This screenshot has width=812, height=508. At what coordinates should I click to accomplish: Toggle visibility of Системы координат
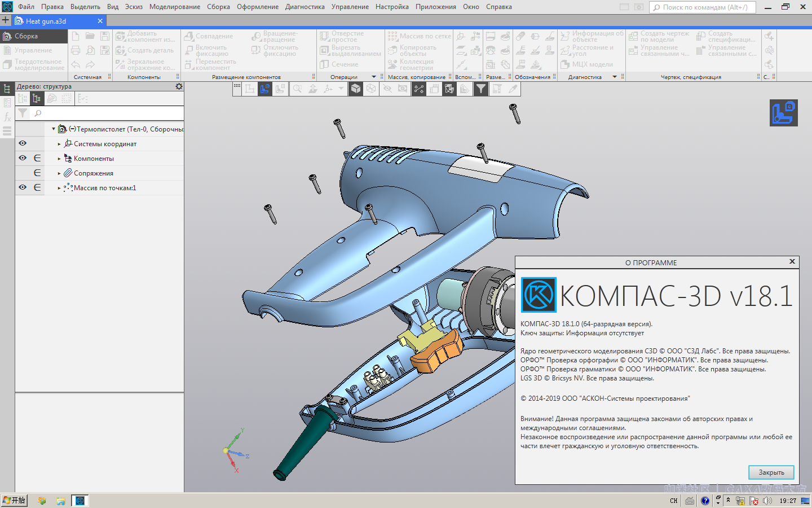point(23,143)
